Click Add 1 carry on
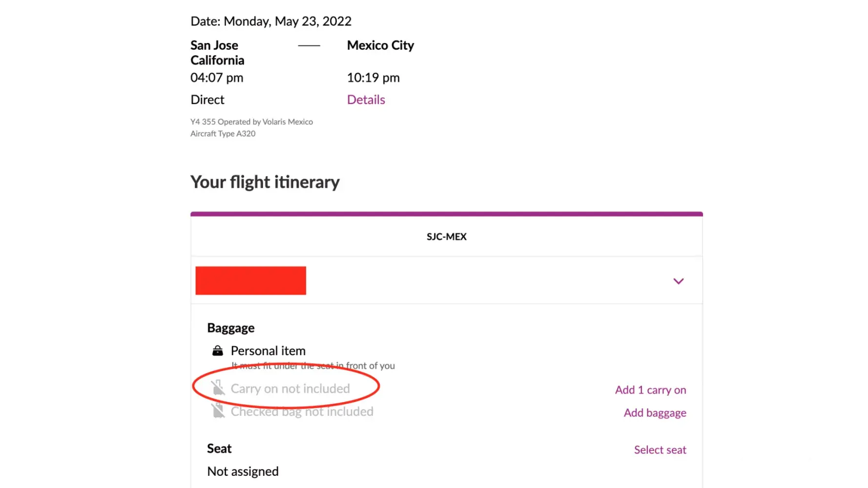 650,390
